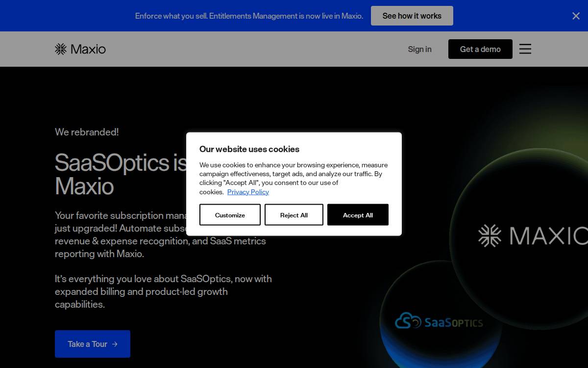Viewport: 588px width, 368px height.
Task: Click the Take a Tour button
Action: (93, 344)
